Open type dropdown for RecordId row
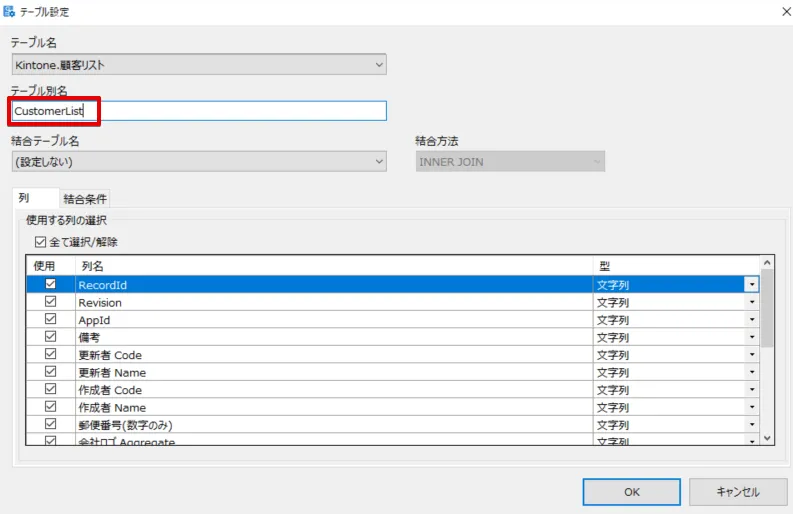The width and height of the screenshot is (793, 514). point(751,285)
